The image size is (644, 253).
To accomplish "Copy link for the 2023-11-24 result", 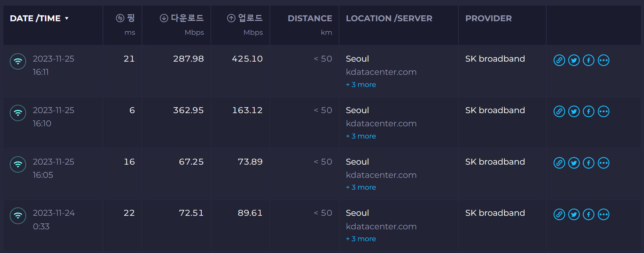I will tap(559, 214).
